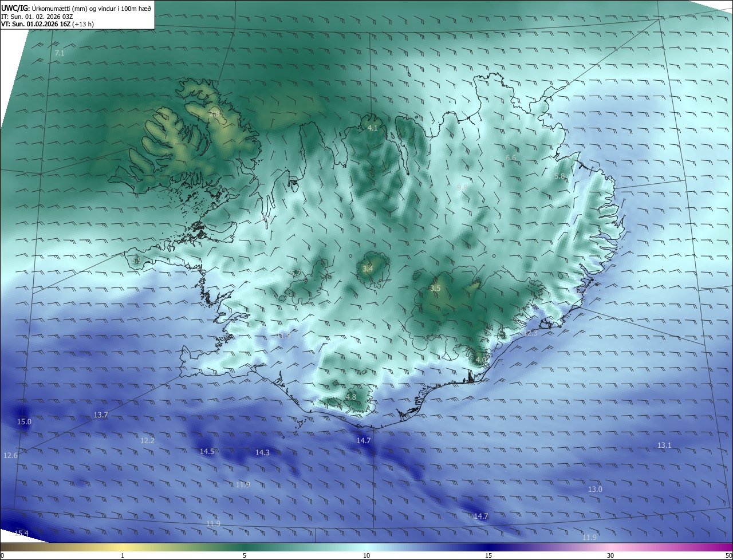733x560 pixels.
Task: Click the colour scale tick label 15
Action: point(488,555)
